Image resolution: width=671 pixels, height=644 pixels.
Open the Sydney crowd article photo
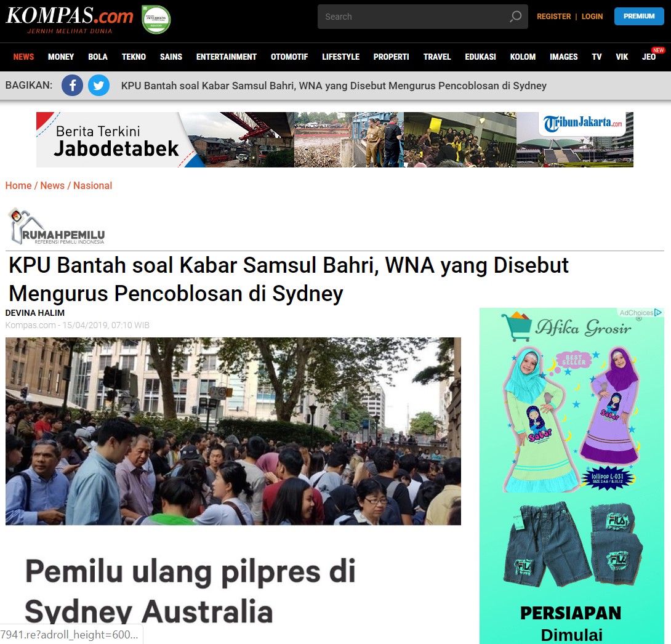233,431
